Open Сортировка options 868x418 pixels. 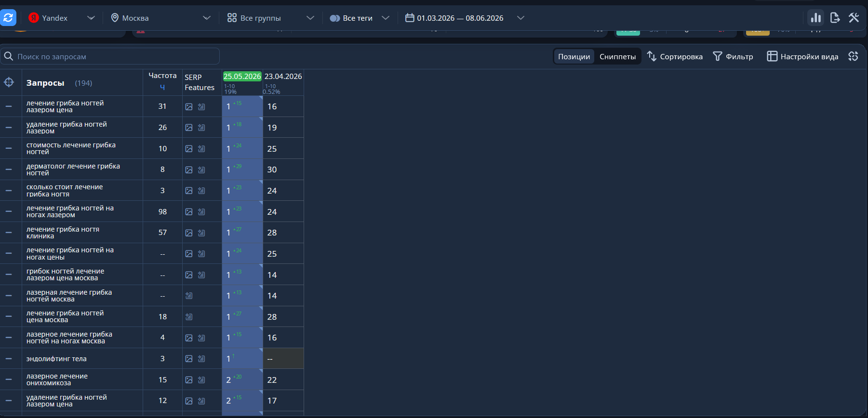pos(675,56)
